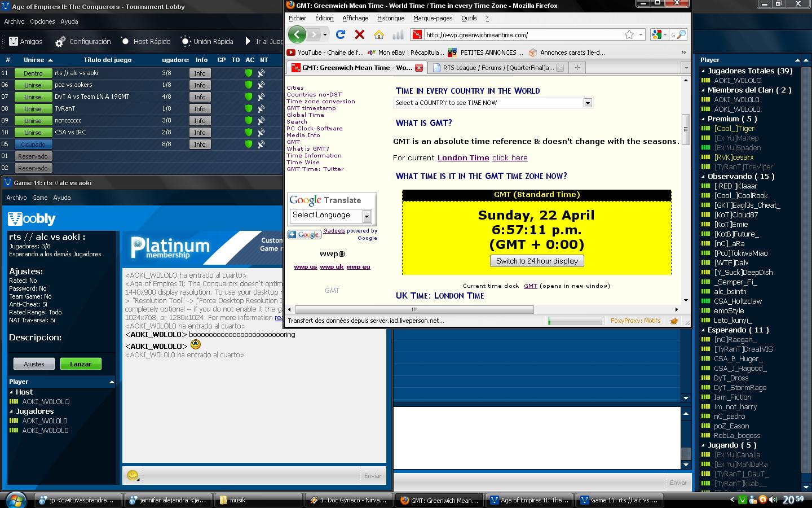The image size is (812, 508).
Task: Collapse the Jugadores Totales group
Action: pyautogui.click(x=703, y=71)
